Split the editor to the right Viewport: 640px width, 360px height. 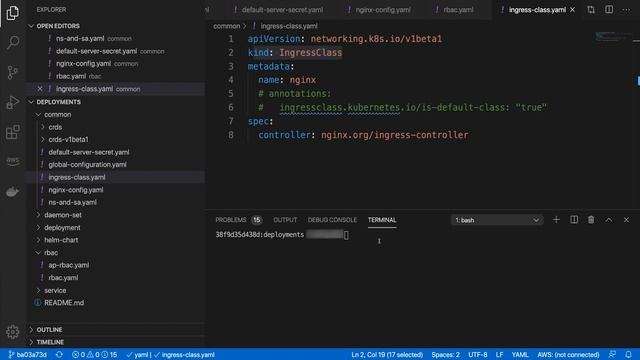(609, 9)
